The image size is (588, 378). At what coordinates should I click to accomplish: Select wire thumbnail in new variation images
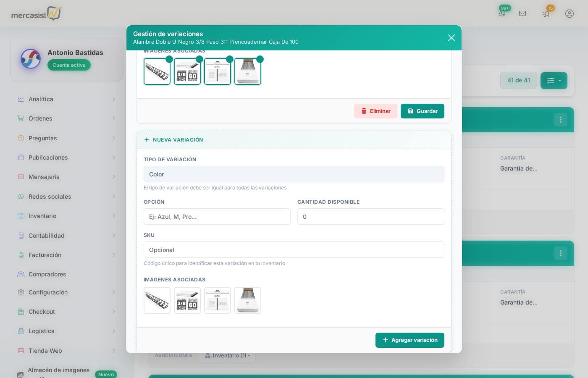(157, 300)
